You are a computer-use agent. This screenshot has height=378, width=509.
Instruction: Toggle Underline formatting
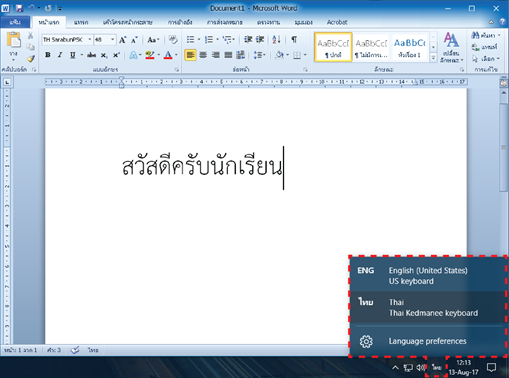click(x=72, y=55)
